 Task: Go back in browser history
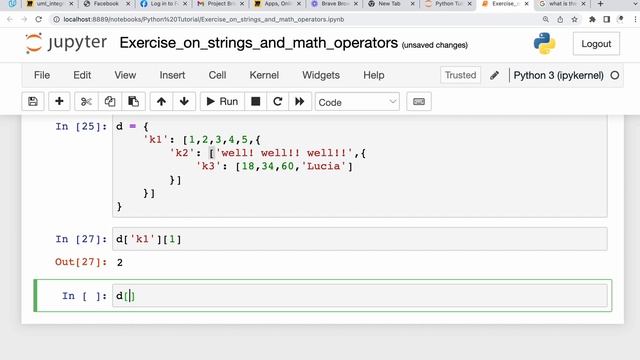(10, 19)
